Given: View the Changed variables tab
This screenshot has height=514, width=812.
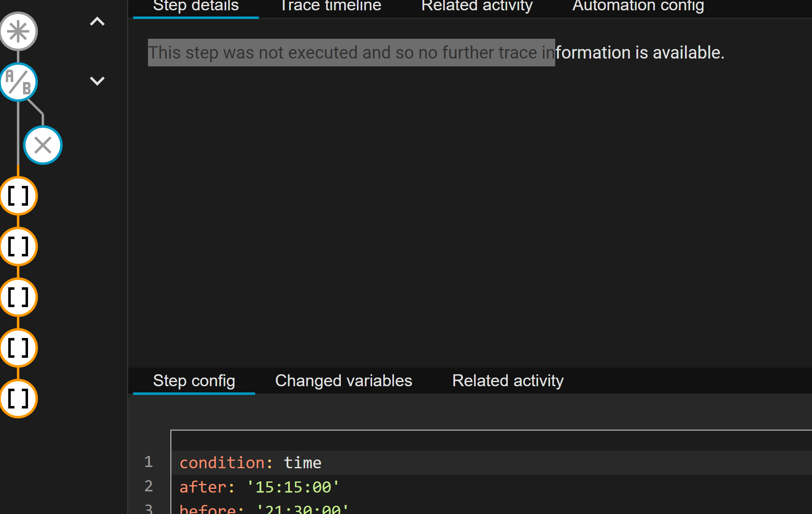Looking at the screenshot, I should click(x=343, y=380).
